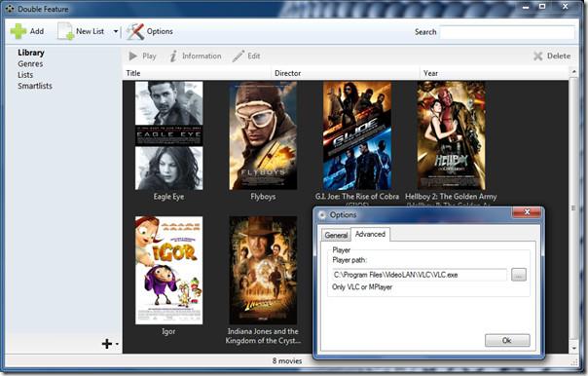Click the browse '...' button for player path
Viewport: 588px width, 376px height.
point(519,275)
